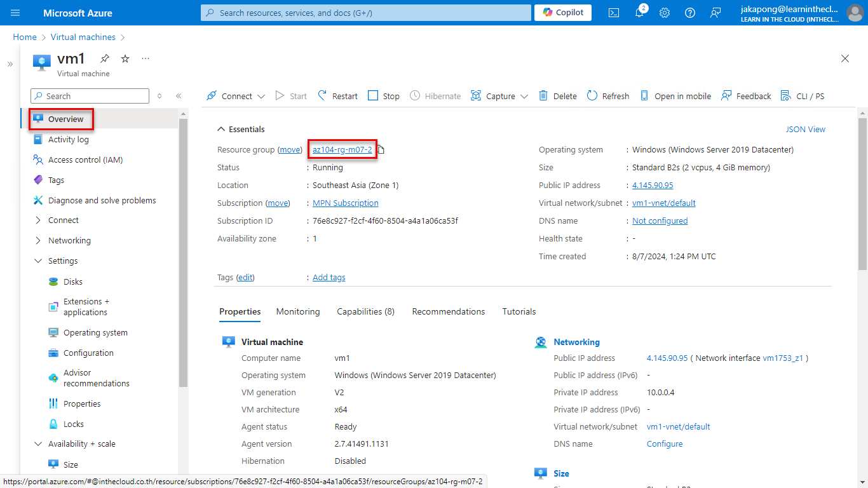Open toolbar Feedback option
This screenshot has height=488, width=868.
(746, 96)
